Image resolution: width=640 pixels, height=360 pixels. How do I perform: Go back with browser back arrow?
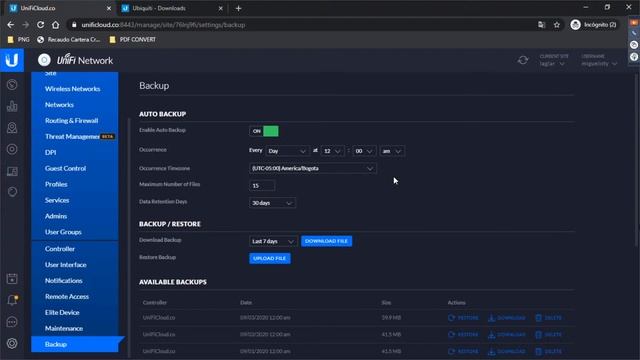pyautogui.click(x=11, y=25)
